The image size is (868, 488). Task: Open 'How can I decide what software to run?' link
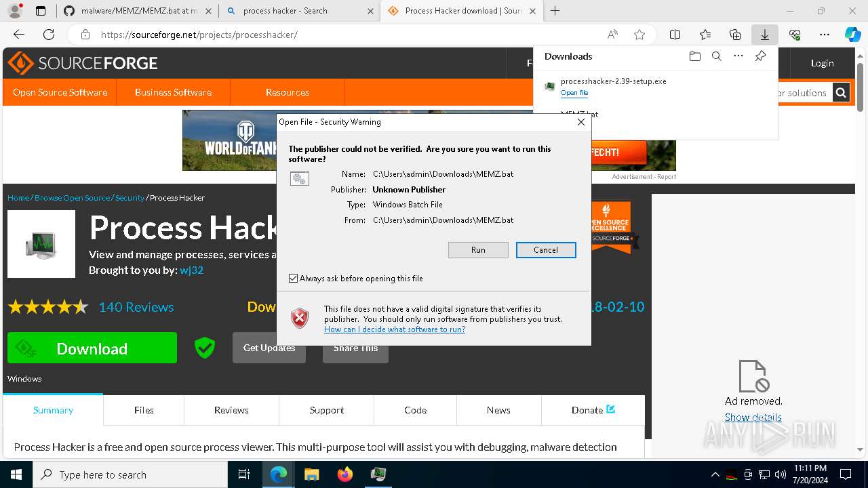point(395,329)
